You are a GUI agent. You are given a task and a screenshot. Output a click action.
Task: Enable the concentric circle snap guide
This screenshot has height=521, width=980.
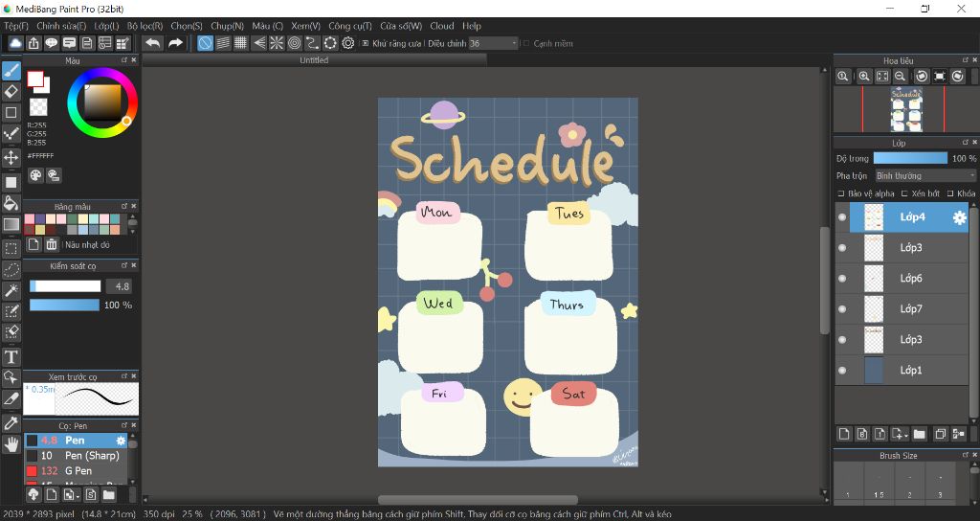point(295,42)
